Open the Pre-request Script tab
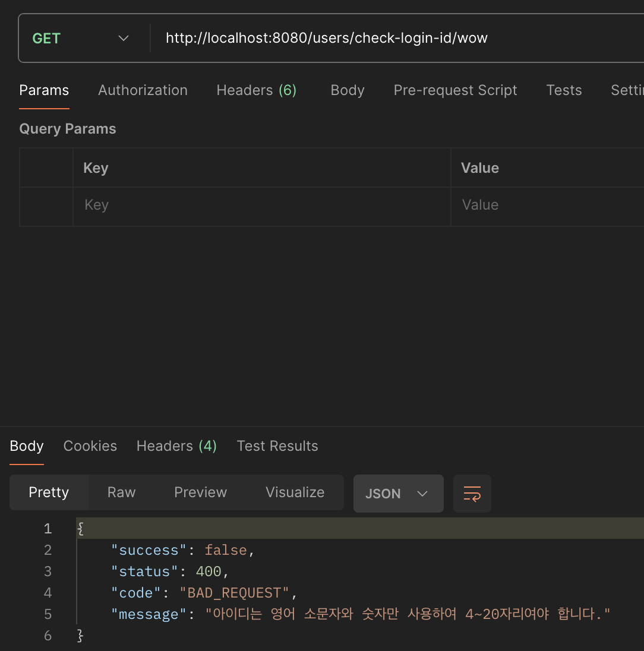Screen dimensions: 644x651 tap(456, 90)
